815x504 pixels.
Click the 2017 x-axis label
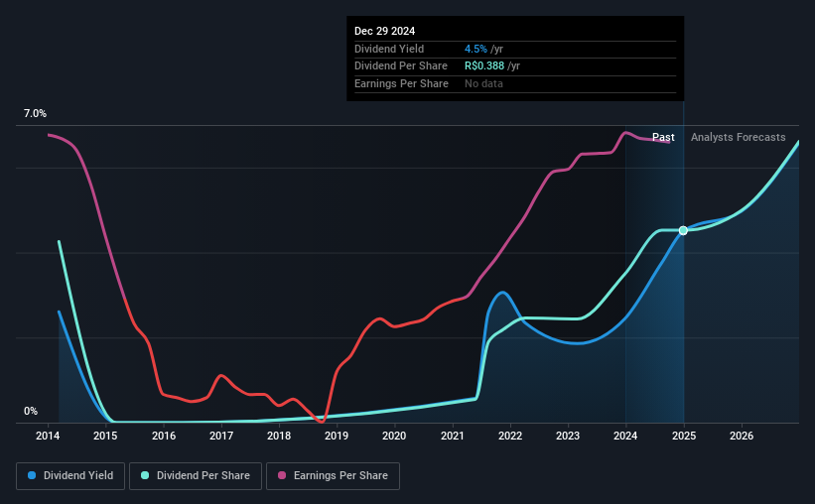coord(221,436)
